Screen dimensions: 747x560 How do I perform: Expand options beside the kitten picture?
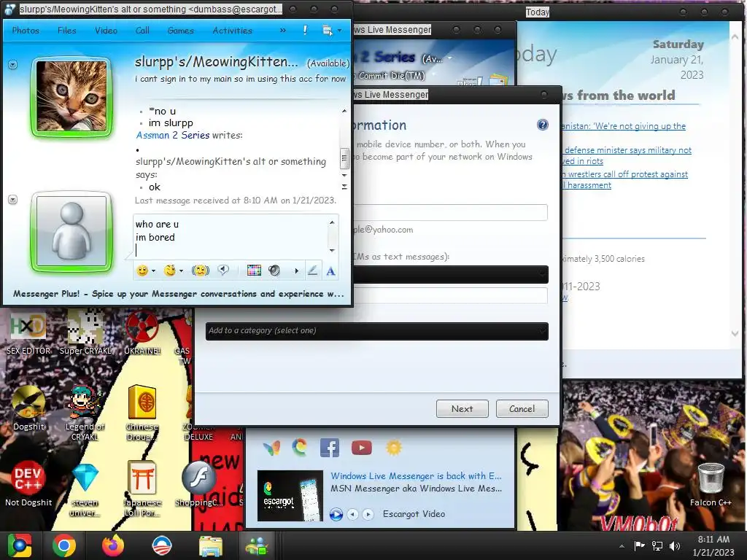click(x=13, y=64)
